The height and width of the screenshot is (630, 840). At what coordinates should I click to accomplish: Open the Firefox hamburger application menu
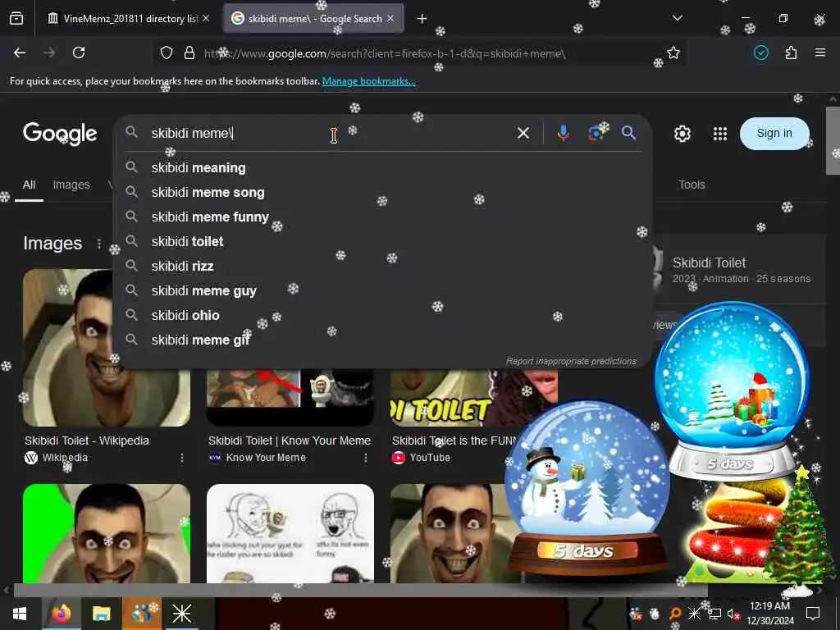[x=819, y=52]
